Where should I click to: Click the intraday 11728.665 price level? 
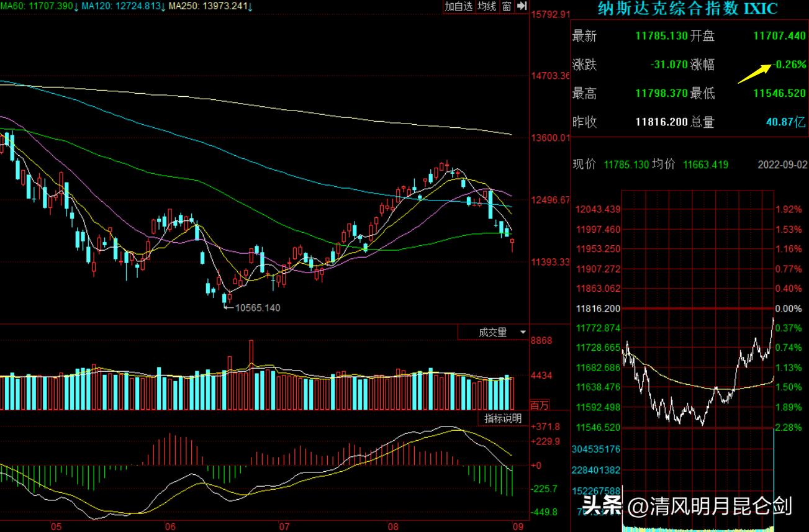pyautogui.click(x=599, y=348)
